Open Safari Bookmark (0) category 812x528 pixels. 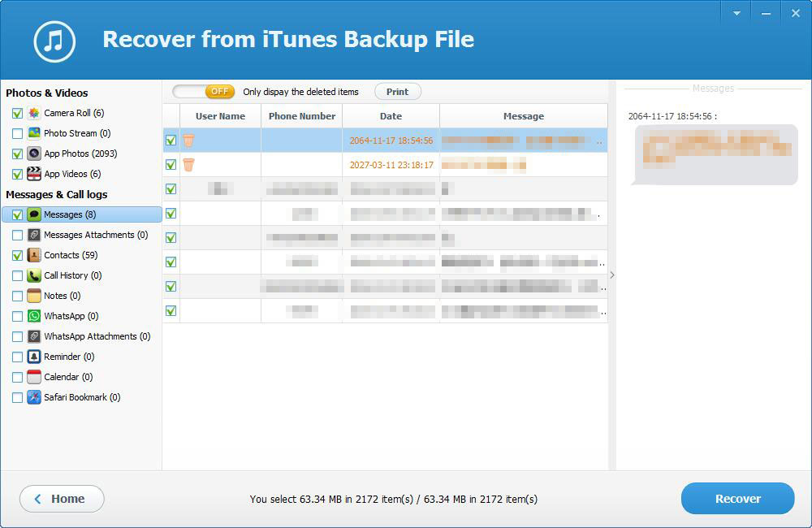[x=82, y=397]
